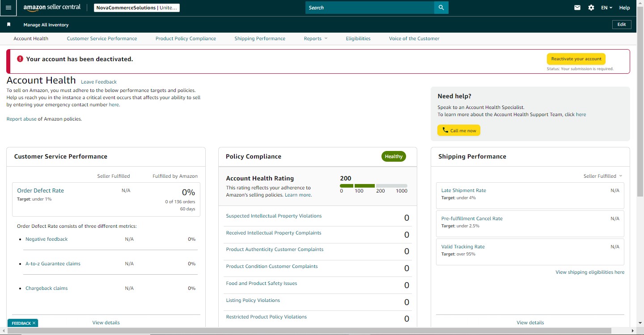Screen dimensions: 644x335
Task: Open Listing Policy Violations link
Action: pos(253,300)
